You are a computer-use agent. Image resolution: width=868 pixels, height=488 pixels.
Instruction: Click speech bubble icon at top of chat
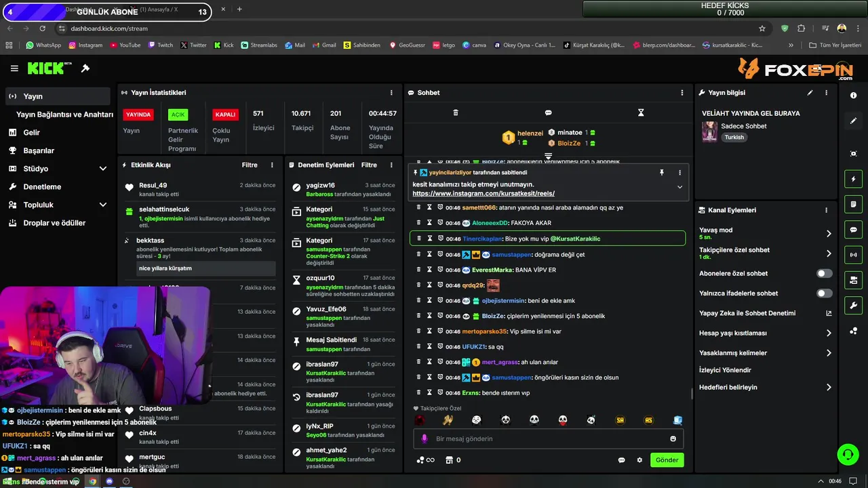pyautogui.click(x=548, y=113)
